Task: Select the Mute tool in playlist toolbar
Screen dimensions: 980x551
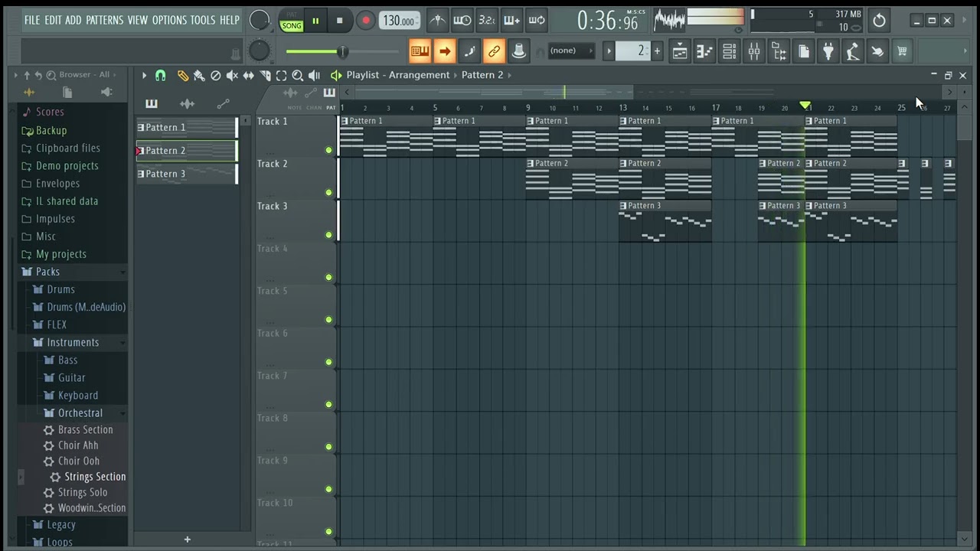Action: (x=232, y=75)
